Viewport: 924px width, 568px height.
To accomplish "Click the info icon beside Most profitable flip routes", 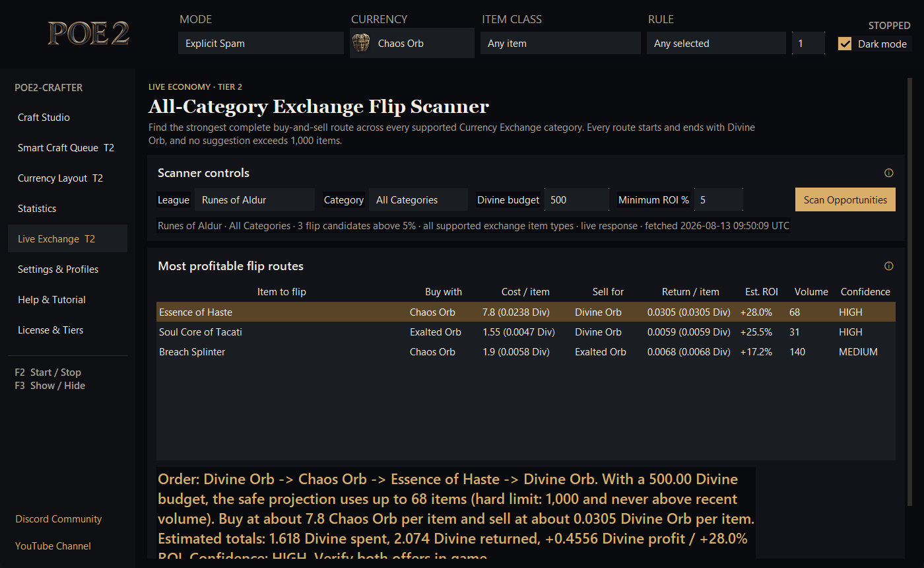I will coord(888,266).
